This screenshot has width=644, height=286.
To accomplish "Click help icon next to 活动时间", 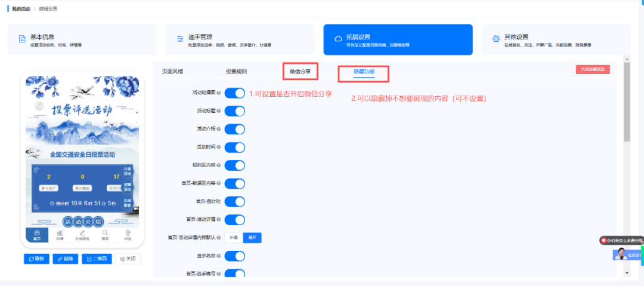I will 219,147.
